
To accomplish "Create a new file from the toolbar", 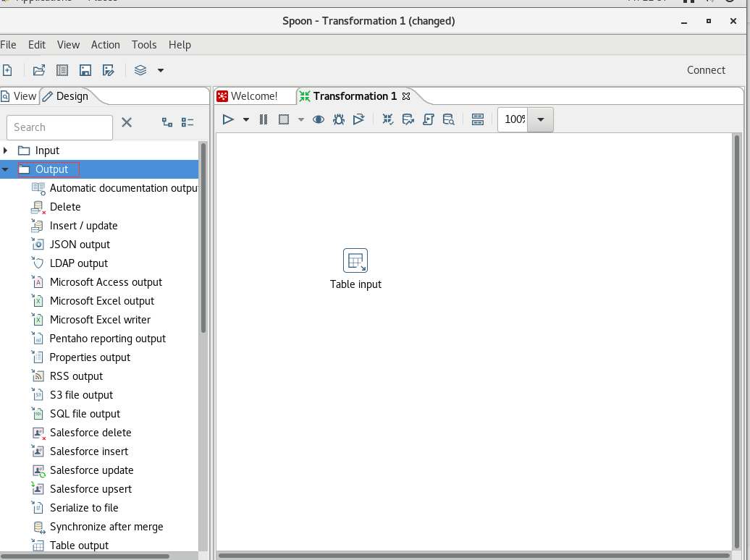I will tap(7, 70).
